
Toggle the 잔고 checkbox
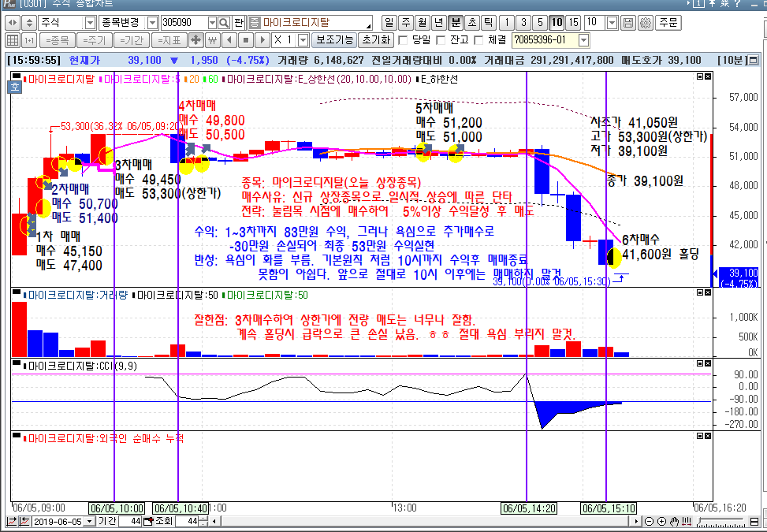440,40
